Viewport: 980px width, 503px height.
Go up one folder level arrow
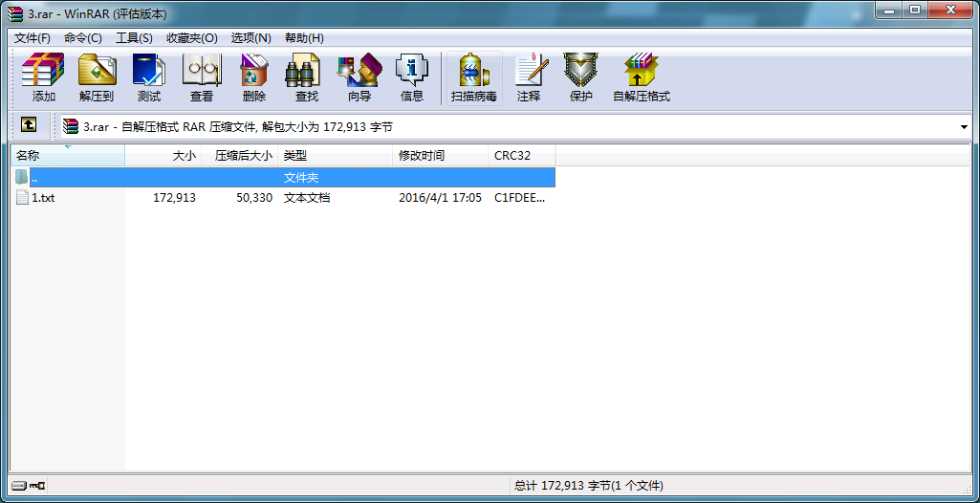click(x=28, y=125)
